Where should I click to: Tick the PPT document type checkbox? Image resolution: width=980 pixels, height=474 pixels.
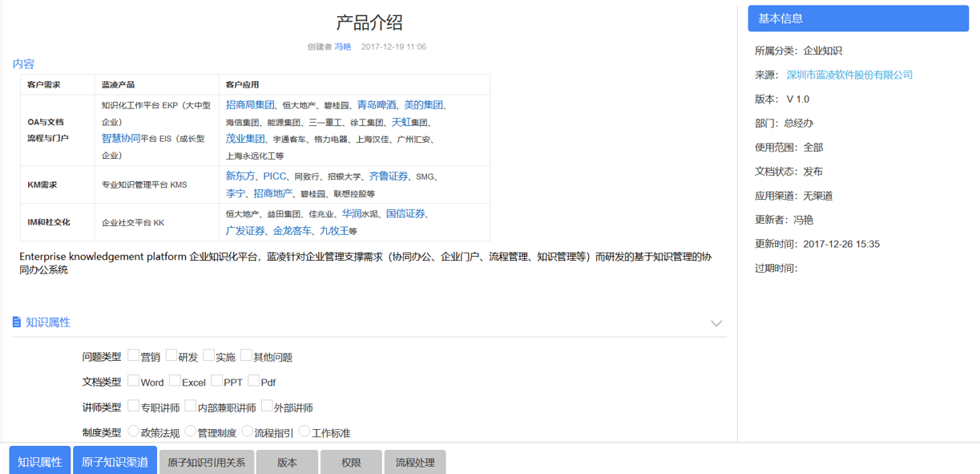tap(217, 381)
